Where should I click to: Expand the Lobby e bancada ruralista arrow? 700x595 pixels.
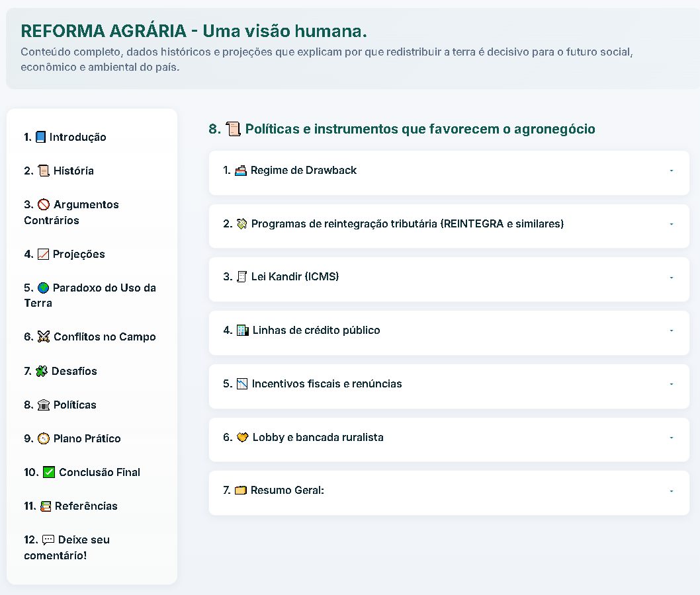click(x=672, y=438)
